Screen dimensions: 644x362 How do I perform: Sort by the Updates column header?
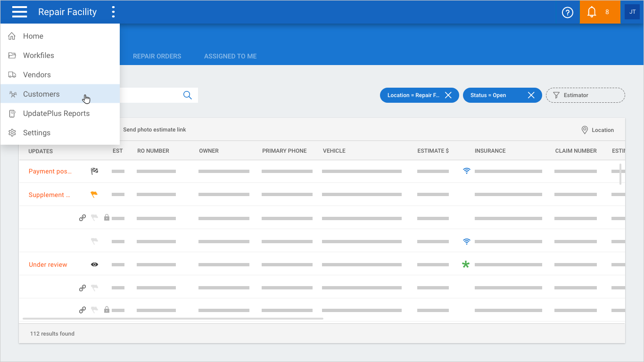(x=41, y=151)
